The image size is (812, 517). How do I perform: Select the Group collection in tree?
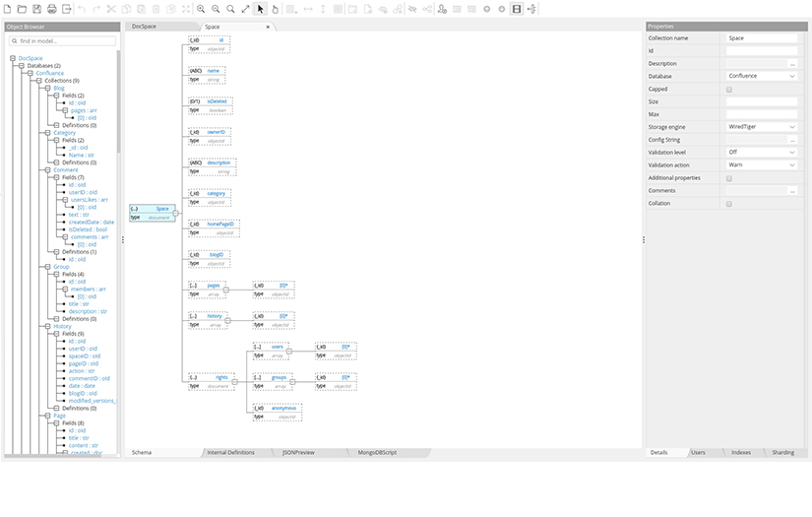coord(61,267)
